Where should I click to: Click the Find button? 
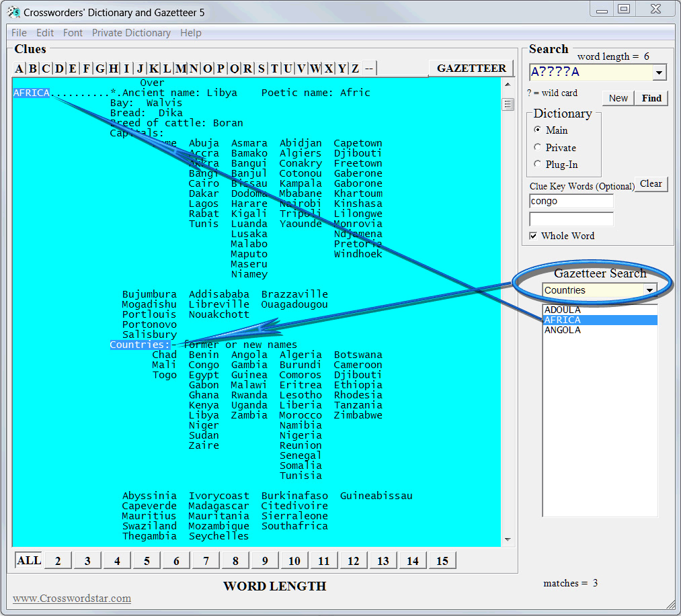(651, 98)
